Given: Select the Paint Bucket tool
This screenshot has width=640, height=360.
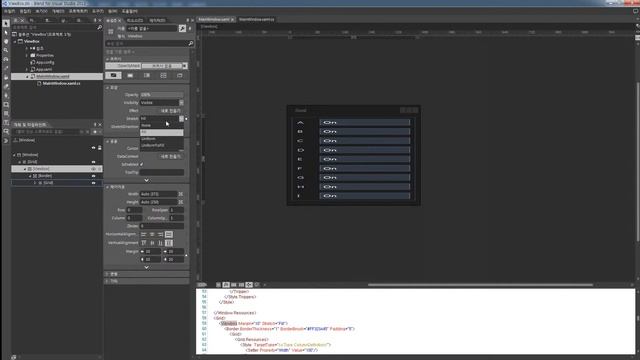Looking at the screenshot, I should pos(6,77).
